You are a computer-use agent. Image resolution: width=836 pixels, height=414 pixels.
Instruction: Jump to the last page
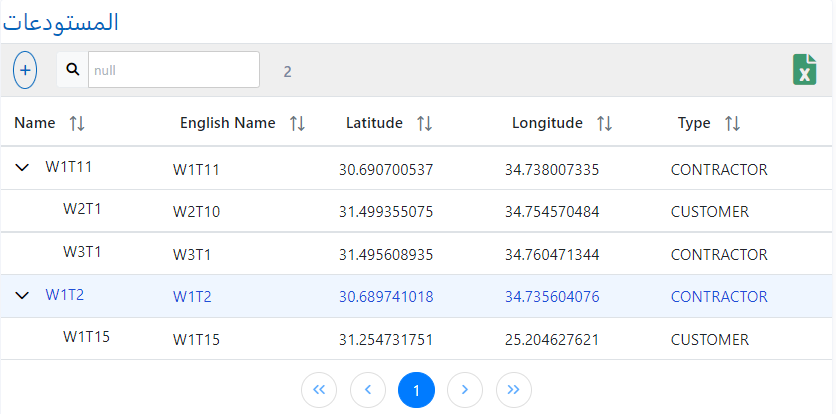[514, 390]
